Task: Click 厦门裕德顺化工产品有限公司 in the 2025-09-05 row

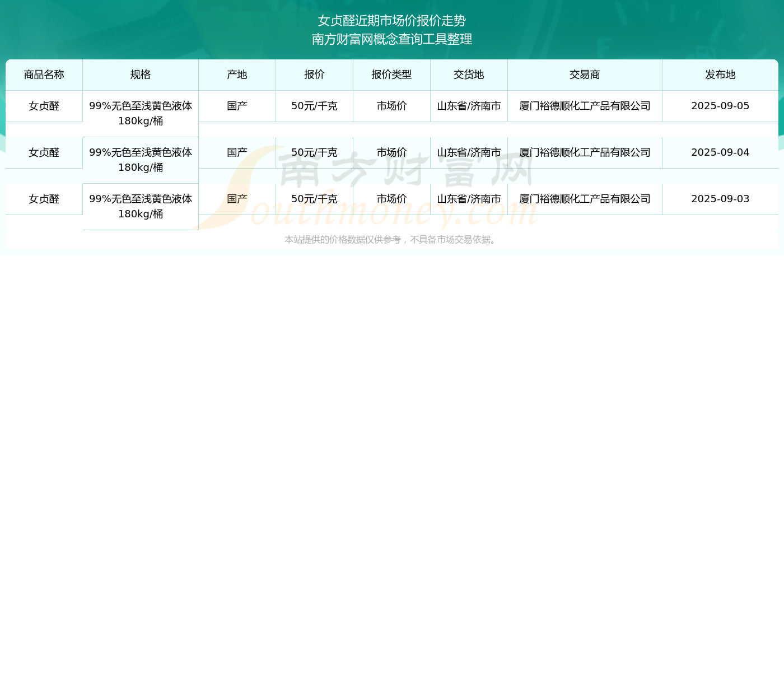Action: (585, 106)
